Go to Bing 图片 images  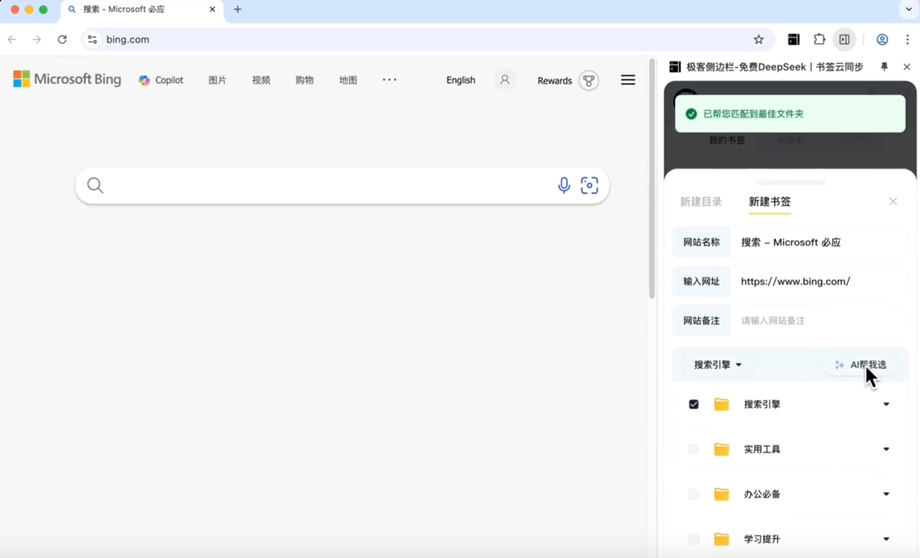217,80
